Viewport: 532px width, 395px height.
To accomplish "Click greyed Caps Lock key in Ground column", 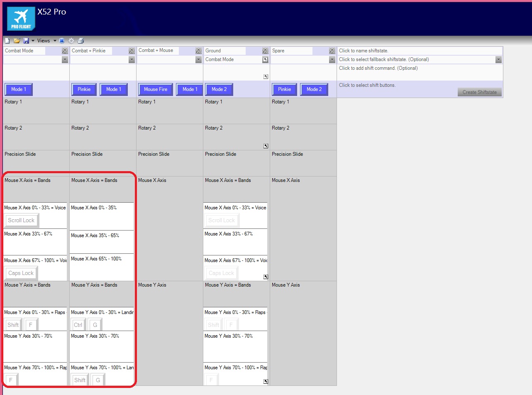I will (x=222, y=273).
